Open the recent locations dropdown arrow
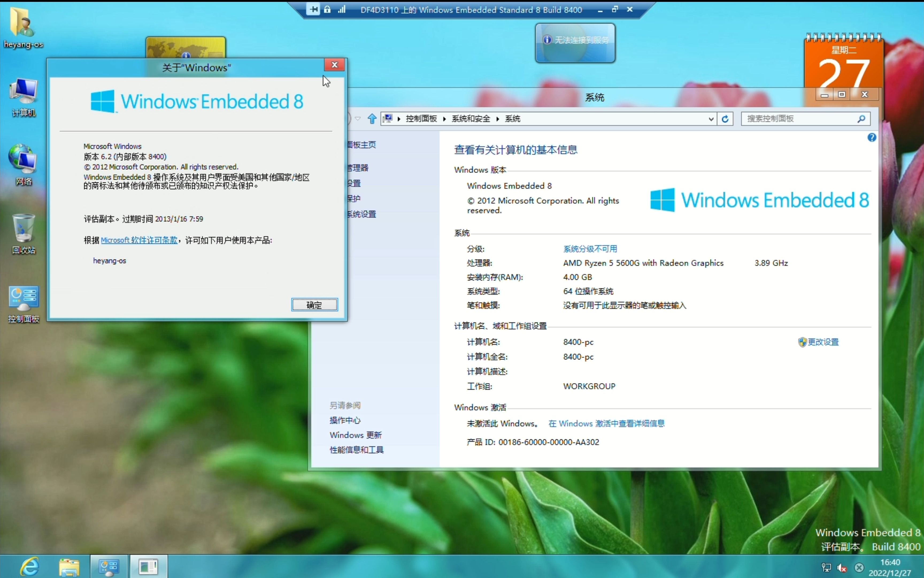 pos(358,119)
